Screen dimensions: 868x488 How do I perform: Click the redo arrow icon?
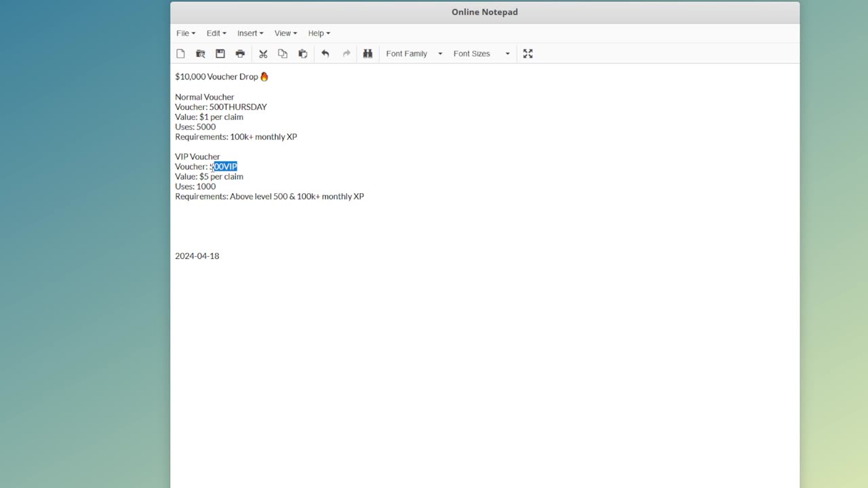pos(347,54)
